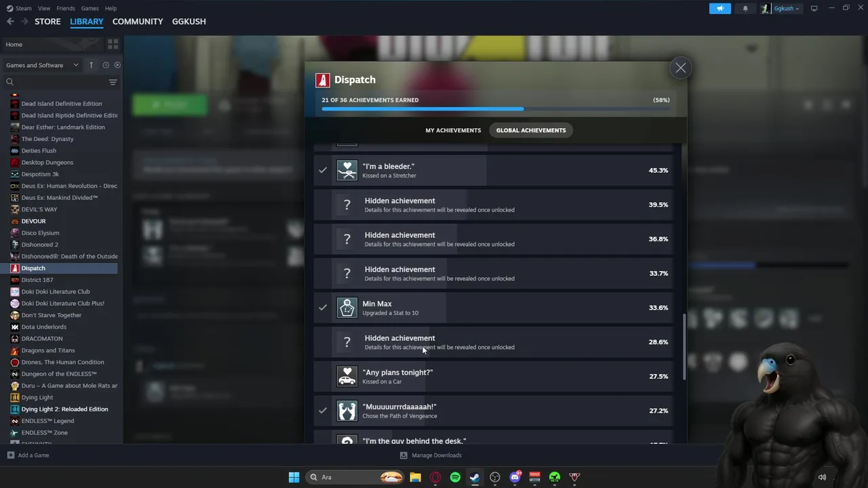Click the hidden achievement question mark at 28.6%

point(347,342)
